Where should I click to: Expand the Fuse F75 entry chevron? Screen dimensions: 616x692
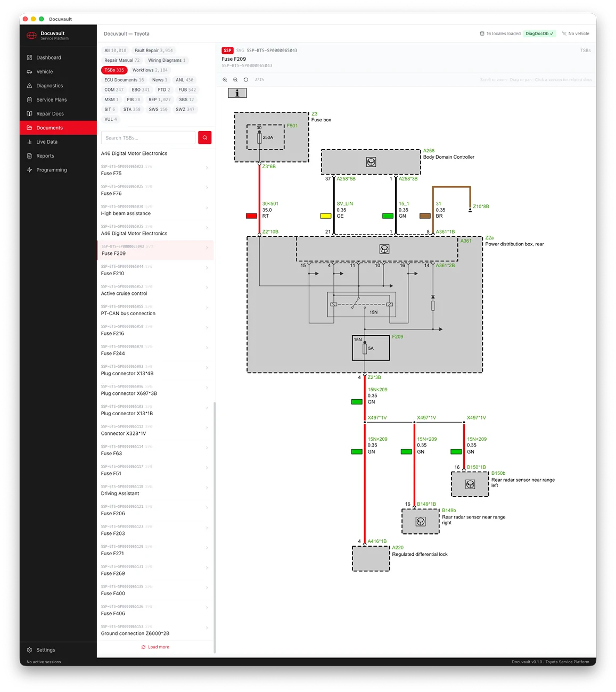(207, 168)
